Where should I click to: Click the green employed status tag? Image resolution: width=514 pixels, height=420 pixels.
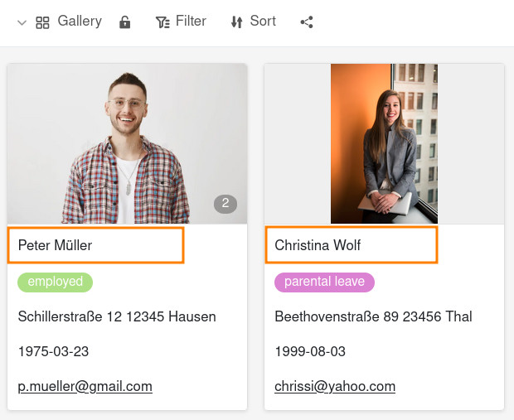tap(56, 282)
